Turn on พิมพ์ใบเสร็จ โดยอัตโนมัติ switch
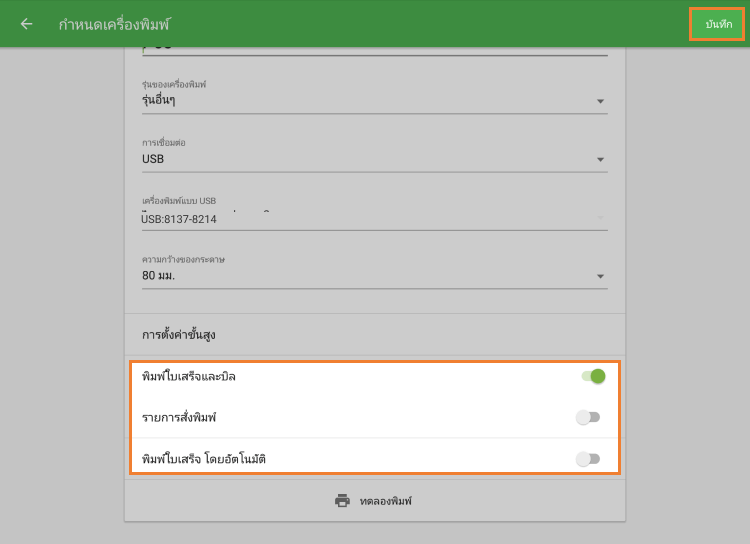Viewport: 750px width, 544px height. point(588,459)
